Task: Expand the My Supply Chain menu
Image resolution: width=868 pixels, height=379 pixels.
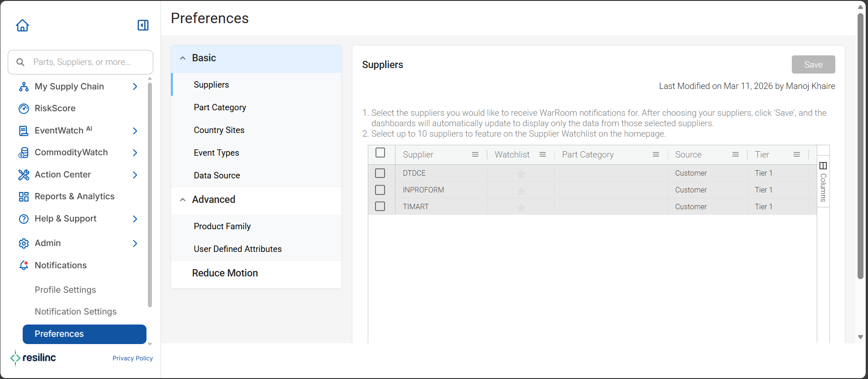Action: coord(135,86)
